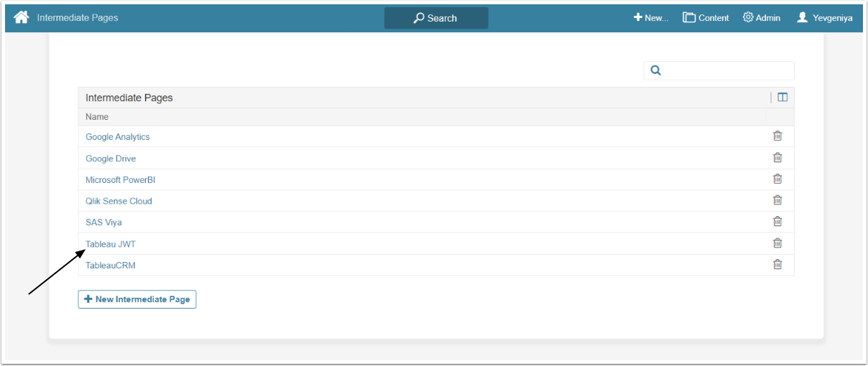Image resolution: width=868 pixels, height=366 pixels.
Task: Open the column chooser icon
Action: click(782, 98)
